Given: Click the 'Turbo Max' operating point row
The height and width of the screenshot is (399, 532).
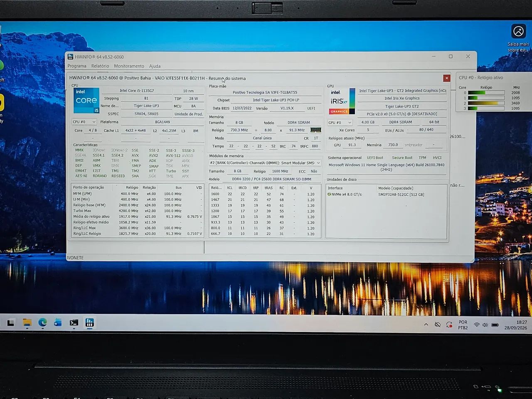Looking at the screenshot, I should [138, 211].
